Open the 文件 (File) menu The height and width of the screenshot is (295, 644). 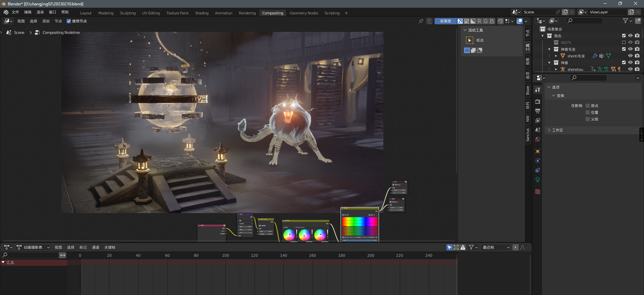15,12
